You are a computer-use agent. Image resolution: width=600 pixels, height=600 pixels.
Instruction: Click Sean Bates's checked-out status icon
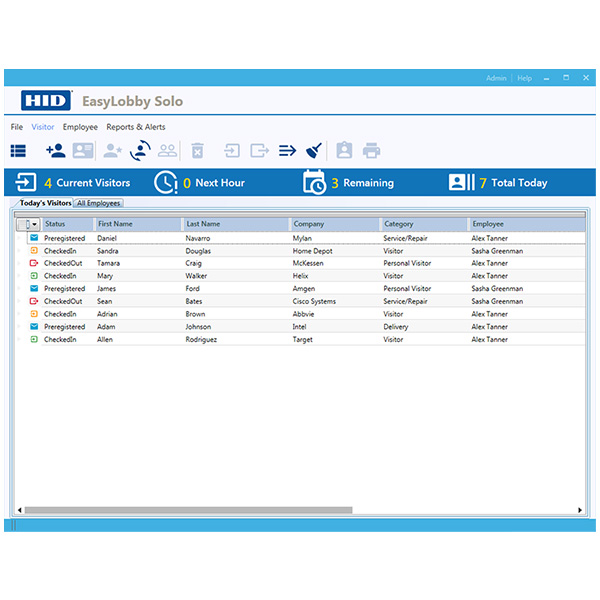(x=34, y=301)
